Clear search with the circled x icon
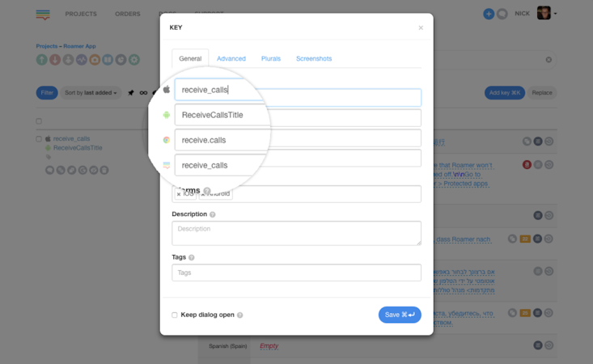 549,60
